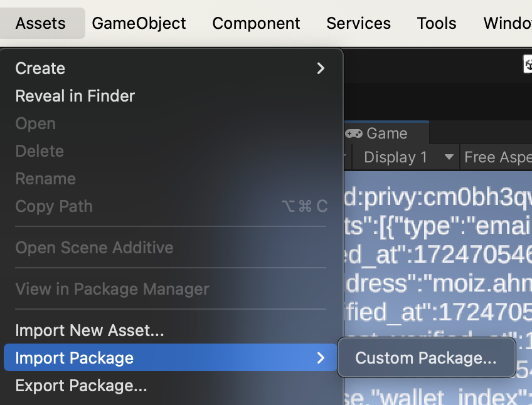Image resolution: width=532 pixels, height=405 pixels.
Task: Open the Assets menu in menu bar
Action: click(41, 23)
